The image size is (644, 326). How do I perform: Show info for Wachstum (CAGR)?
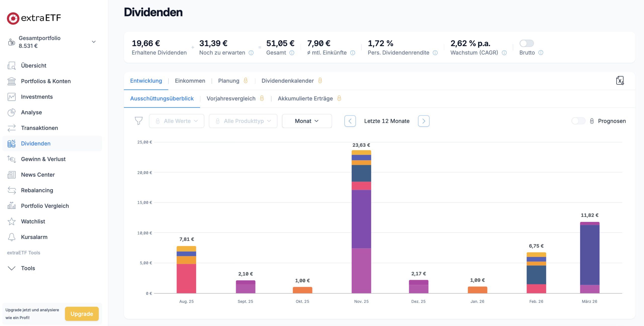coord(504,53)
